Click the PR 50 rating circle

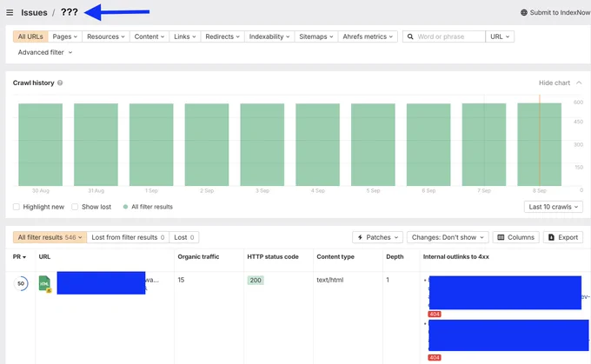[x=21, y=283]
